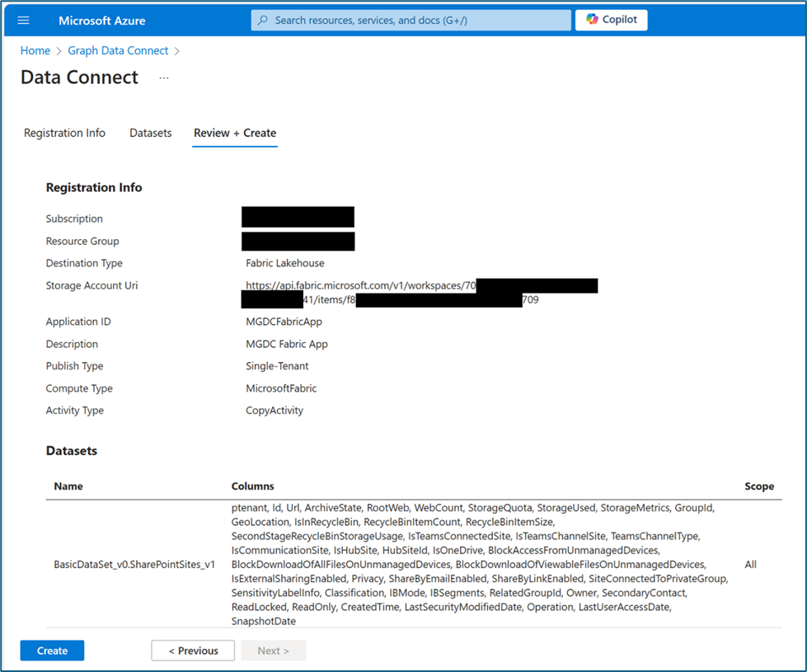
Task: Click the Destination Type label
Action: tap(84, 263)
